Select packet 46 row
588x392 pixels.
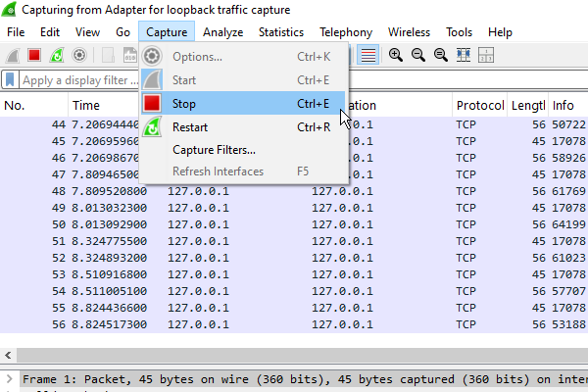(x=294, y=158)
